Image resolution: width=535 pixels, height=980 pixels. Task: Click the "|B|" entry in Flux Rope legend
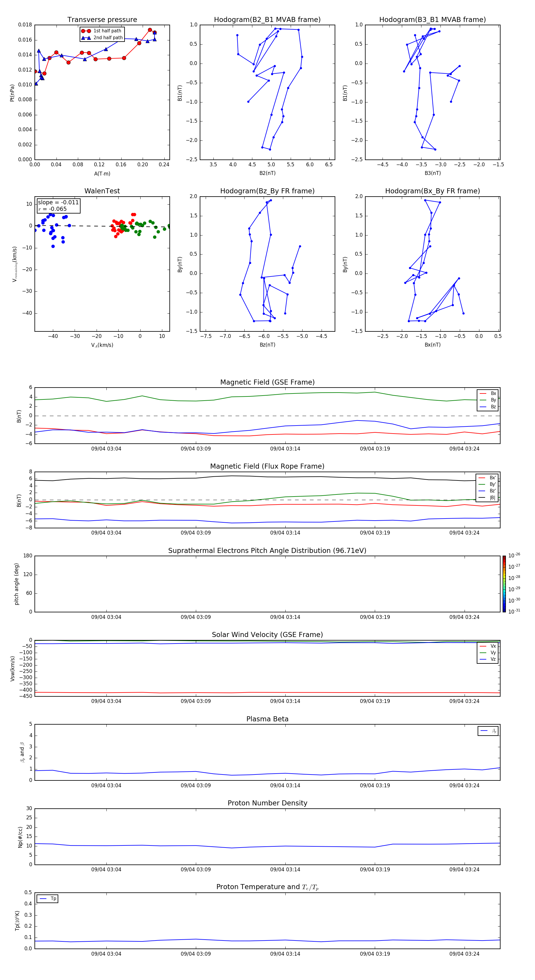[487, 498]
